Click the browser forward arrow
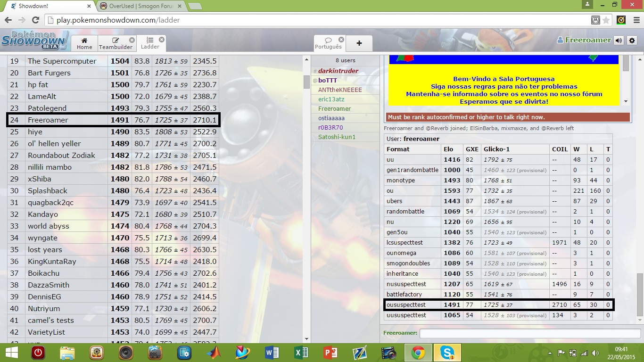644x362 pixels. click(x=22, y=20)
